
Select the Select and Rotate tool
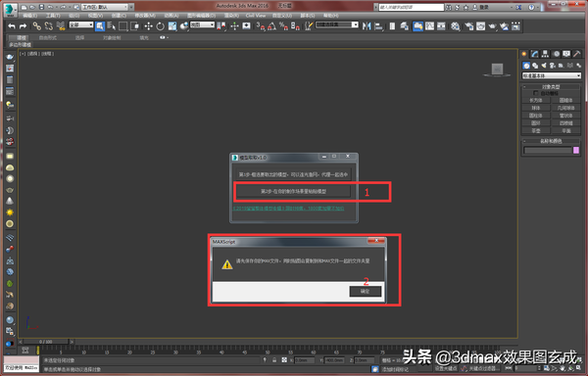160,26
